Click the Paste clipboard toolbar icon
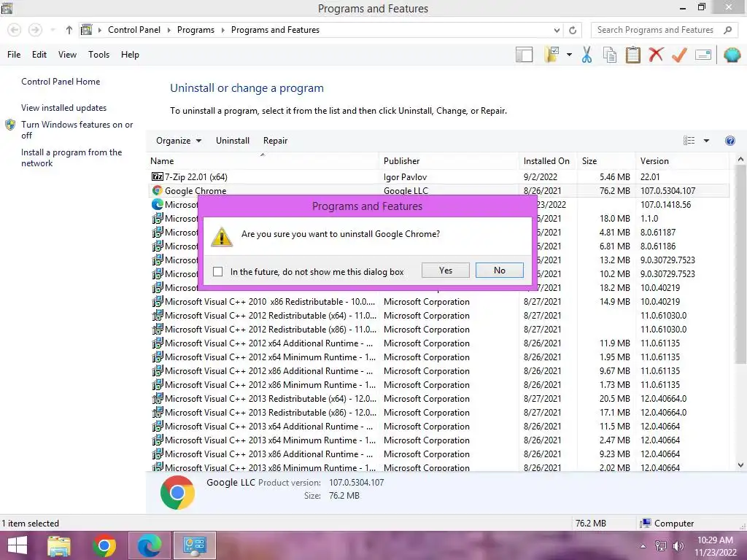This screenshot has width=747, height=560. pos(632,55)
